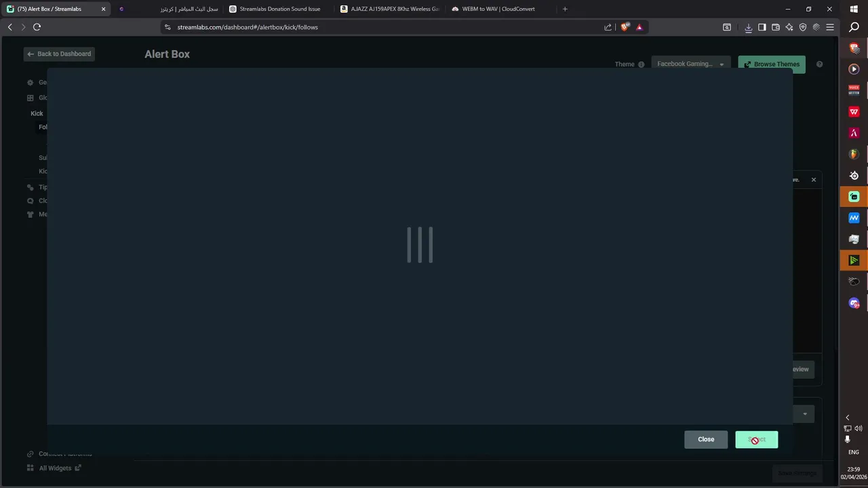Open the SteelSeries taskbar icon
Screen dimensions: 868x488
click(x=854, y=176)
